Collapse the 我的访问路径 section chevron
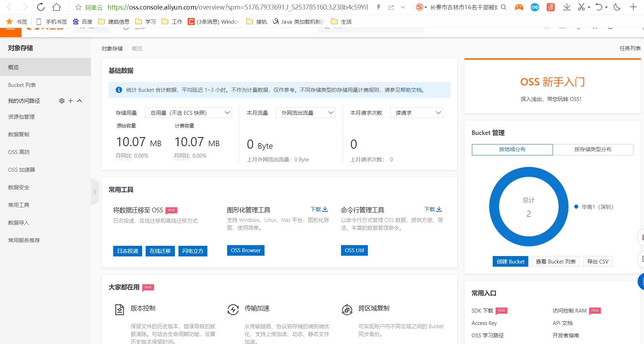The width and height of the screenshot is (644, 344). click(x=80, y=101)
